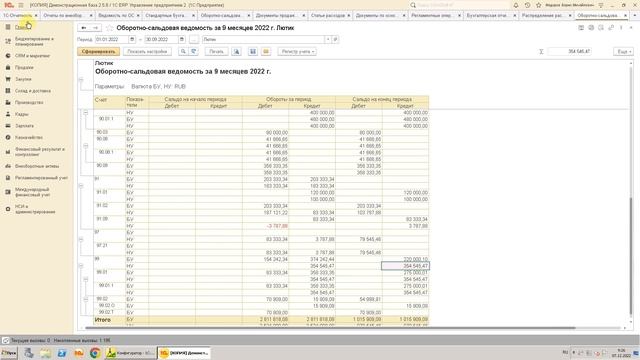Click the horizontal scrollbar of the report
640x360 pixels.
pos(331,328)
